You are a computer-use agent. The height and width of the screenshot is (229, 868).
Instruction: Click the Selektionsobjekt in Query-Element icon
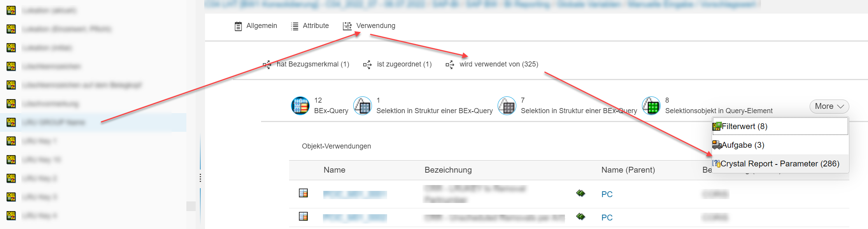(x=651, y=106)
